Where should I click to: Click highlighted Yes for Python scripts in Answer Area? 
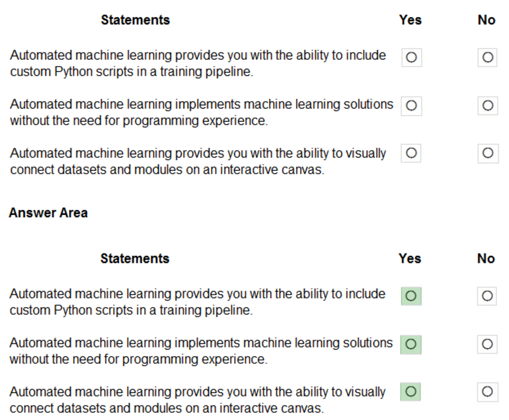[411, 296]
